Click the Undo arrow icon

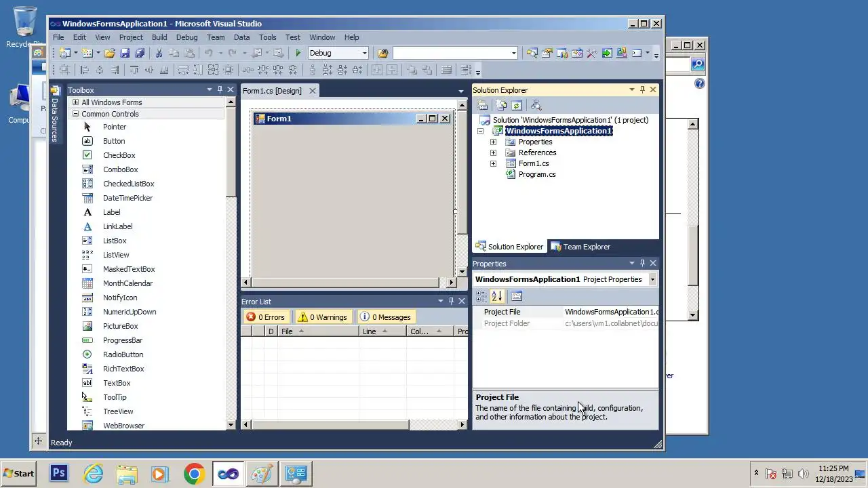(x=208, y=53)
